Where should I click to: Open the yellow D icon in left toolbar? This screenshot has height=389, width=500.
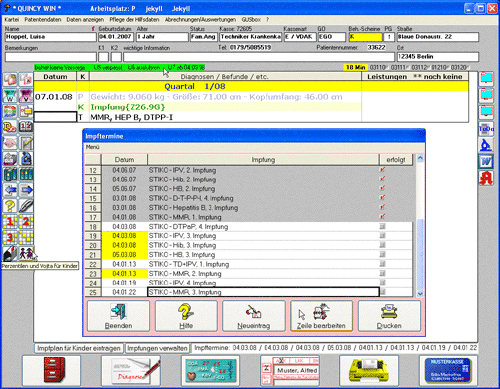click(x=10, y=127)
